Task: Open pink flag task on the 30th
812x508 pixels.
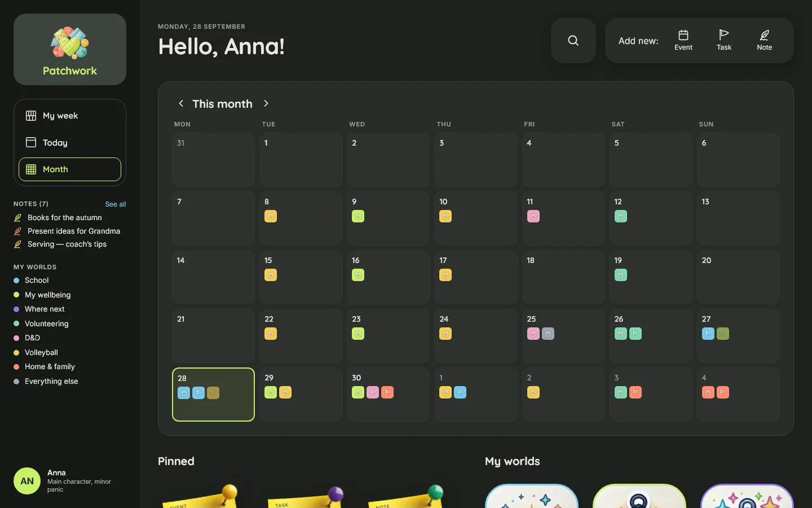Action: tap(373, 392)
